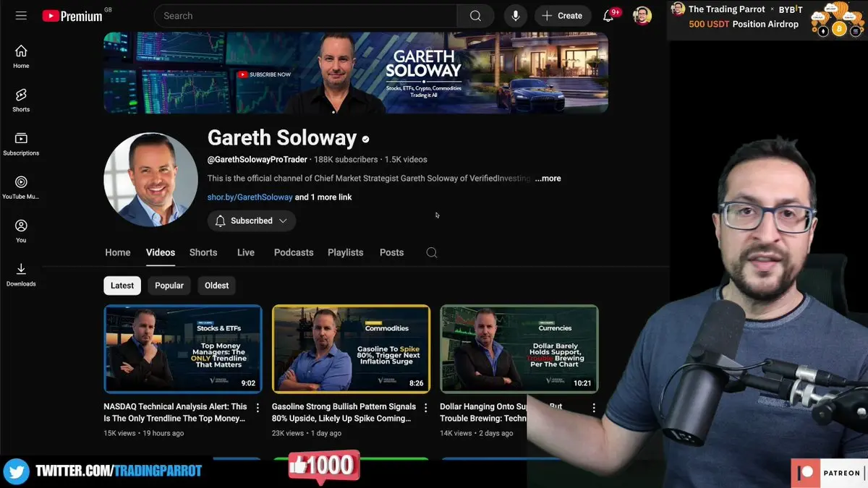Click the search magnifier button
Image resolution: width=868 pixels, height=488 pixels.
[x=475, y=16]
